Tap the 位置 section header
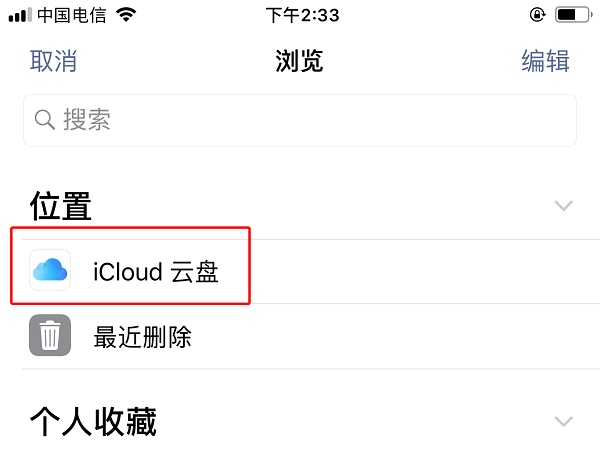 [61, 206]
